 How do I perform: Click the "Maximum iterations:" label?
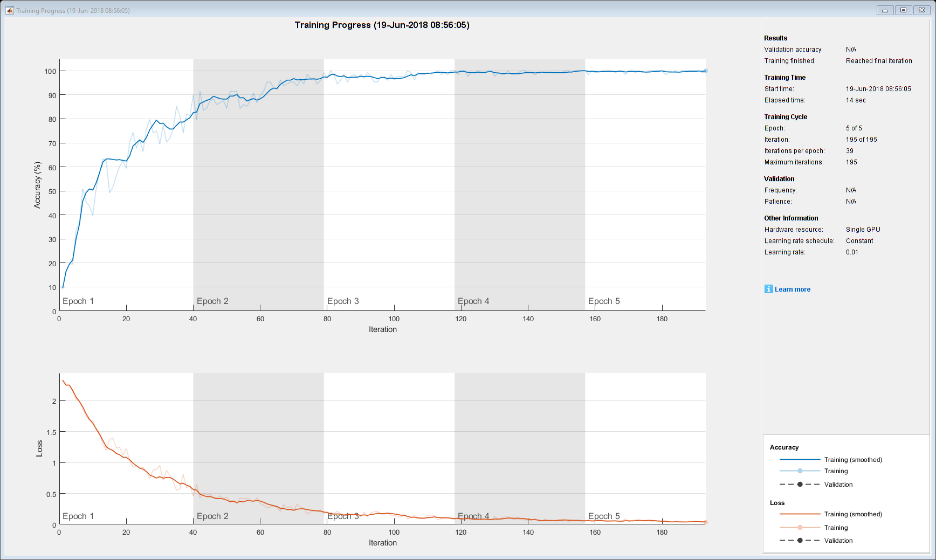(794, 162)
